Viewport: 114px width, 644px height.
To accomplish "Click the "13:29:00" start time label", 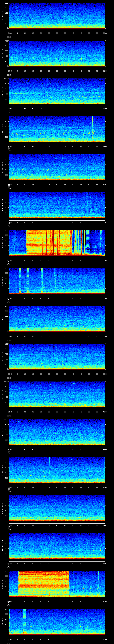I will click(9, 33).
